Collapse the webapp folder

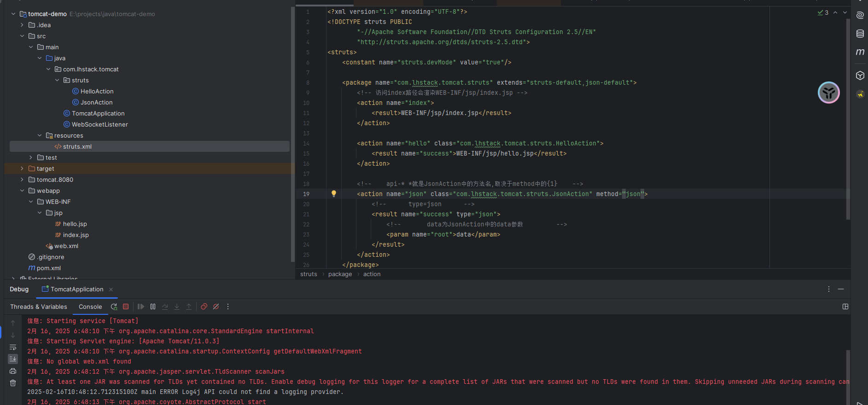(x=22, y=191)
